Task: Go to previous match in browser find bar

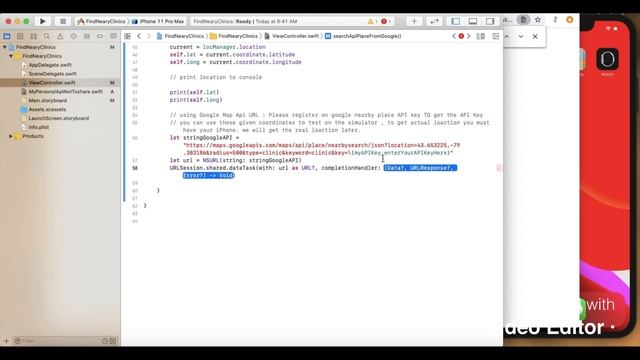Action: click(507, 36)
